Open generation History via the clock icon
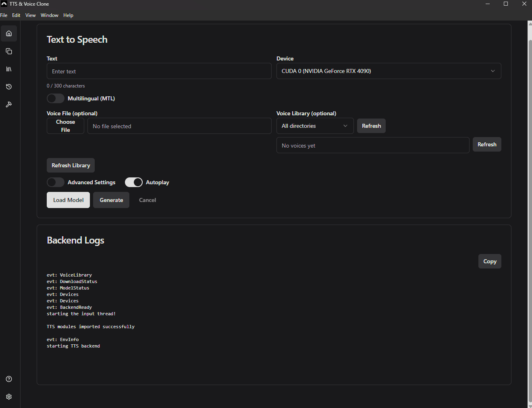This screenshot has width=532, height=408. (x=8, y=87)
